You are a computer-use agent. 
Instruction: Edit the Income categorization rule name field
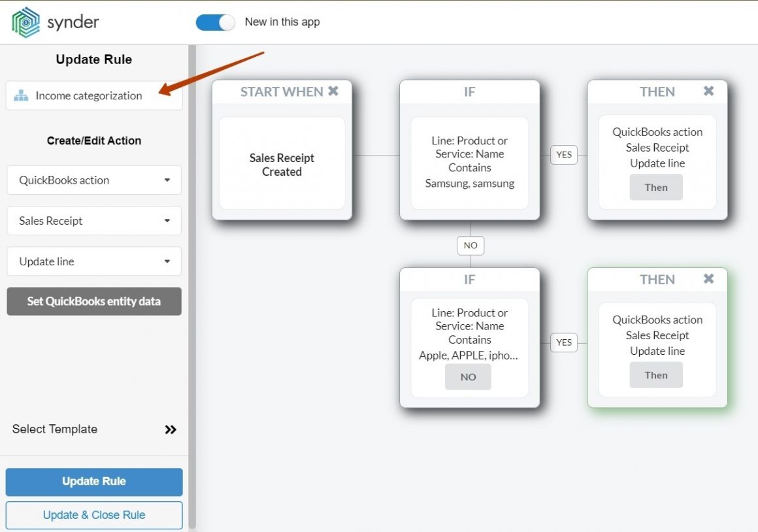(x=94, y=95)
